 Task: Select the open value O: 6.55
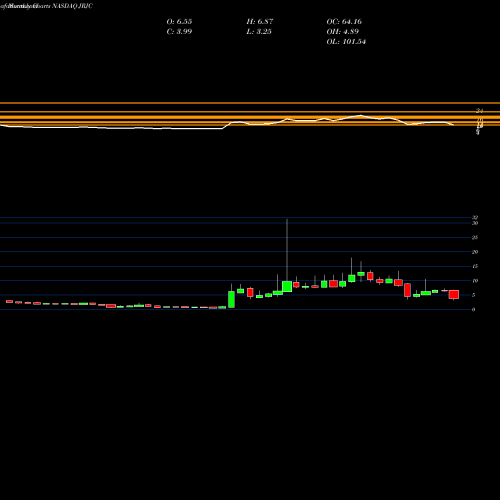pos(179,22)
